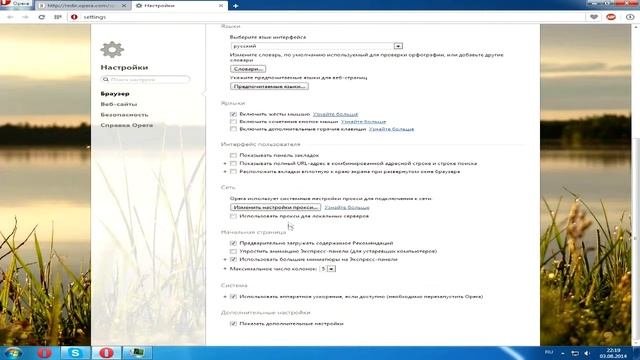The height and width of the screenshot is (360, 640).
Task: Enable Упростить анимацию Экспресс-панели checkbox
Action: (233, 251)
